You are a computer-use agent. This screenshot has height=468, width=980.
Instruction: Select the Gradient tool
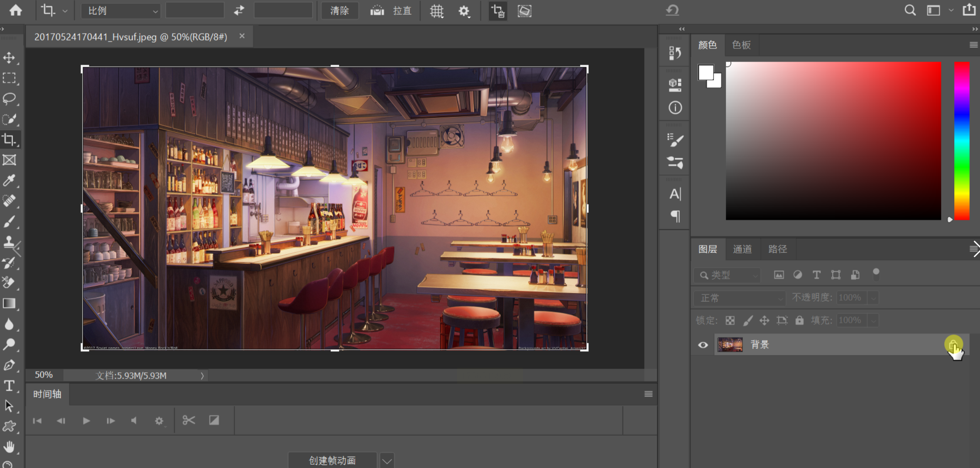(9, 304)
